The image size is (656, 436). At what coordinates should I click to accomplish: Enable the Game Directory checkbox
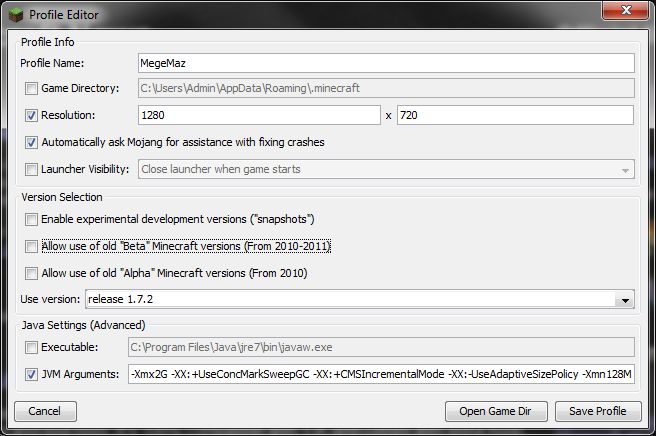(31, 88)
